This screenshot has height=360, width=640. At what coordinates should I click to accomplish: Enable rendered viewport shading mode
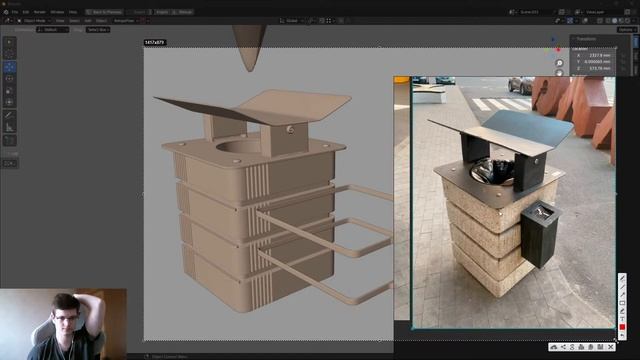627,20
